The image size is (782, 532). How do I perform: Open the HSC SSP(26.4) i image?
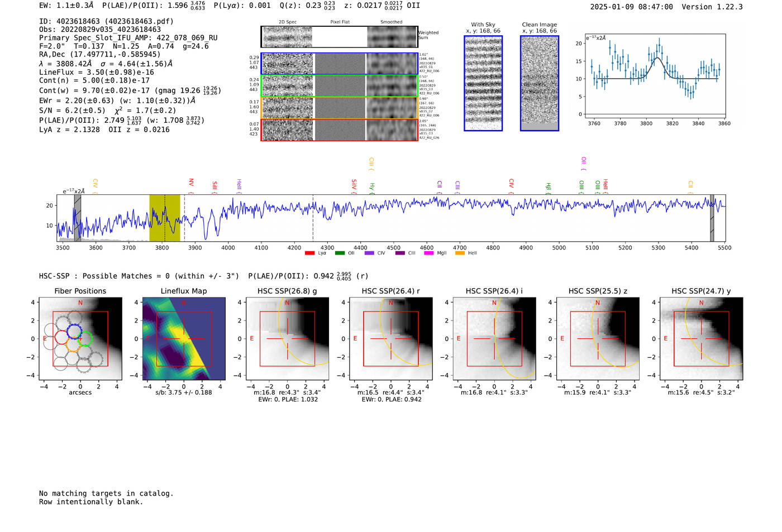tap(494, 338)
